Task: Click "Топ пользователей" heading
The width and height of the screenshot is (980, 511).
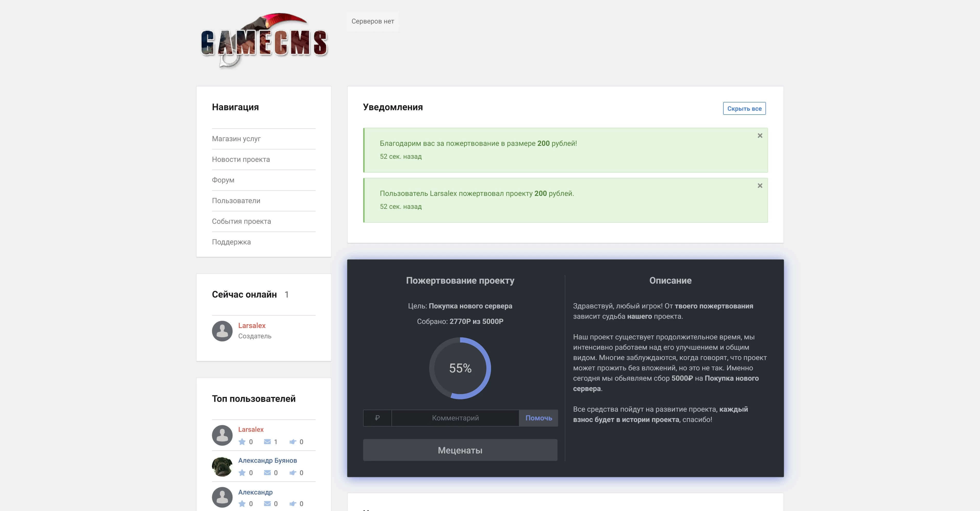Action: (254, 399)
